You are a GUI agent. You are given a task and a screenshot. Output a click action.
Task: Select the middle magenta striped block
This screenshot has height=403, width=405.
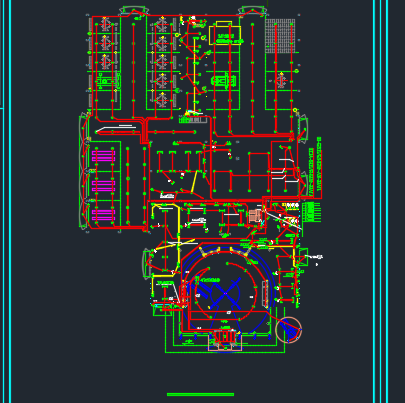coord(103,186)
